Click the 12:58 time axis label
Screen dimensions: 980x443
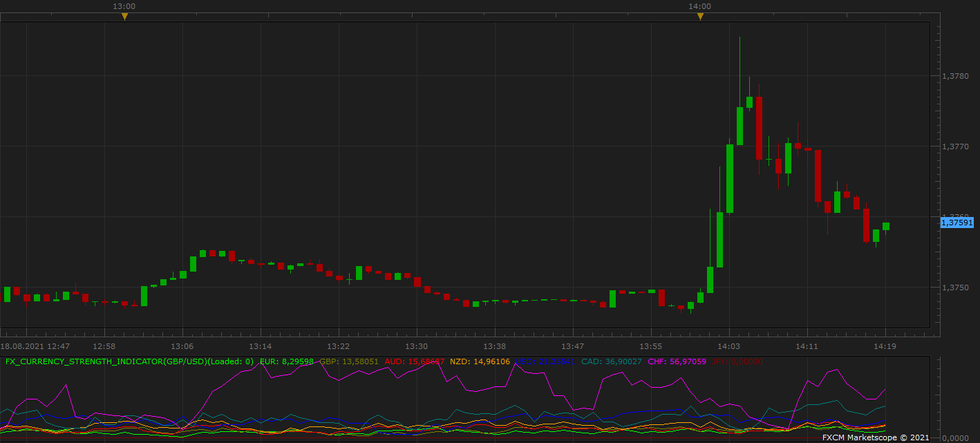pyautogui.click(x=104, y=346)
